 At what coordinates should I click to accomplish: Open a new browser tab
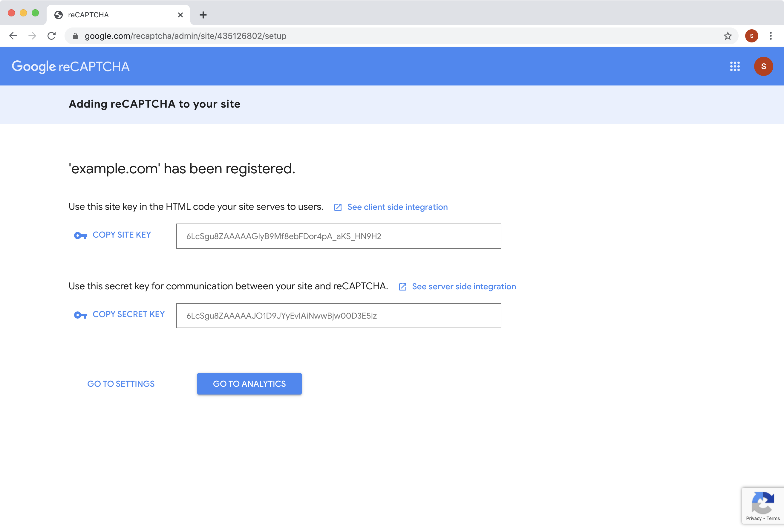pos(203,15)
